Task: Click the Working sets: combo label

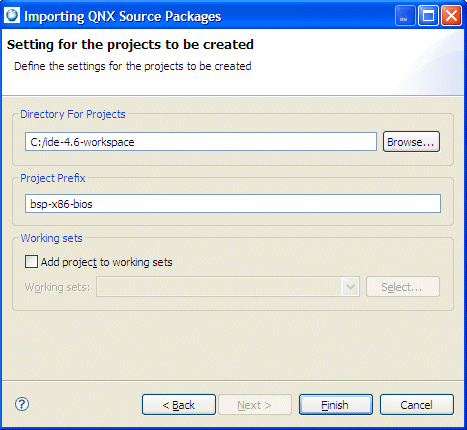Action: [57, 287]
